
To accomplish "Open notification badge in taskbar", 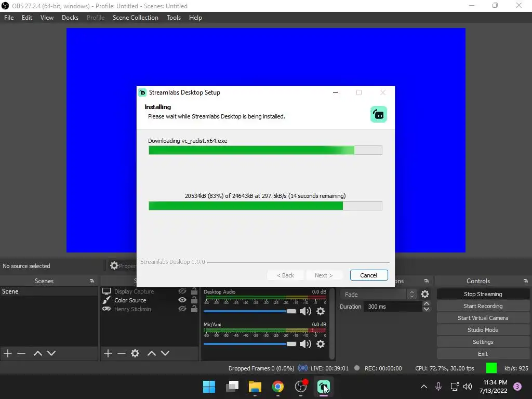I will tap(517, 387).
